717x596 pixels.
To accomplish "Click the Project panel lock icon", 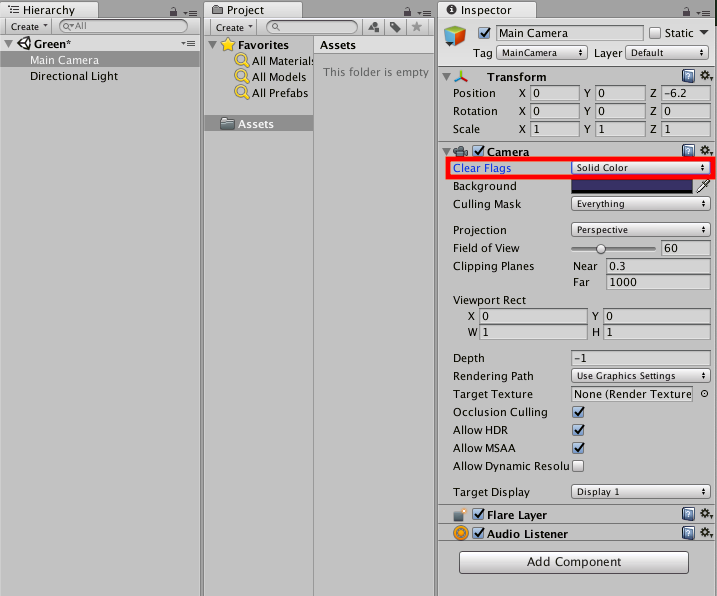I will [x=407, y=11].
